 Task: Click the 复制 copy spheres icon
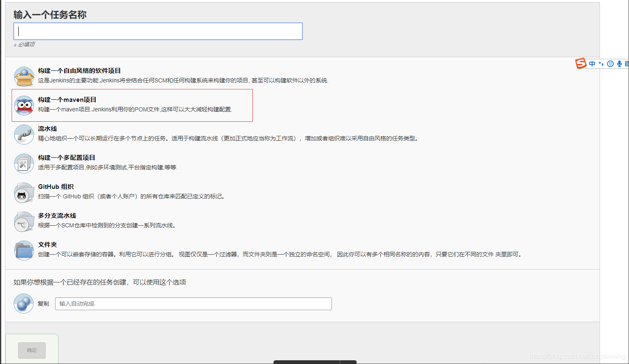tap(24, 304)
